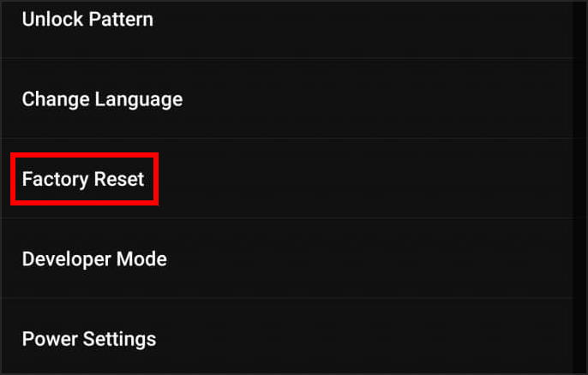588x375 pixels.
Task: Enter the Developer Mode settings page
Action: tap(94, 259)
